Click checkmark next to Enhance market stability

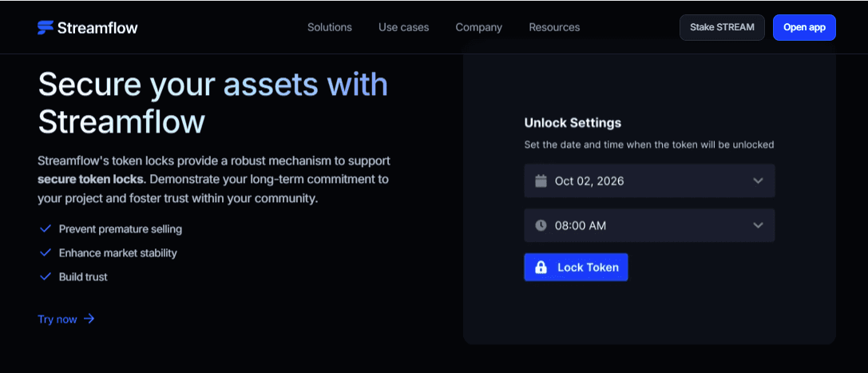46,253
